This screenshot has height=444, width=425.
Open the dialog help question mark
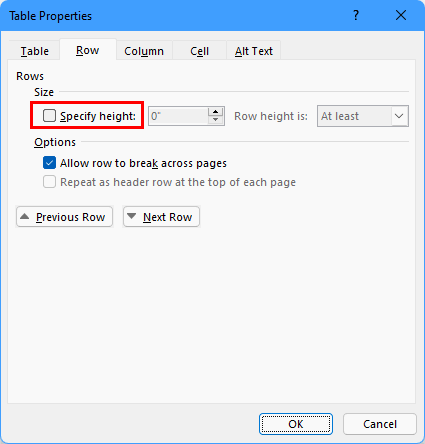point(356,15)
